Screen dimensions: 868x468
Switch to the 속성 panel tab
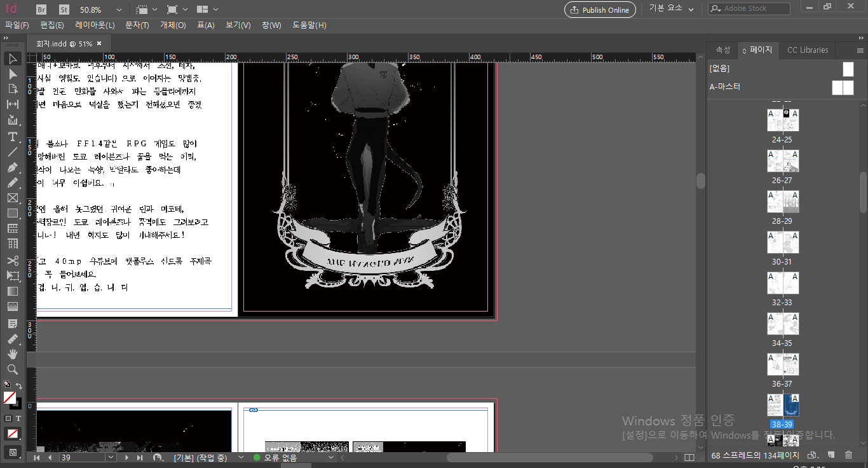723,50
